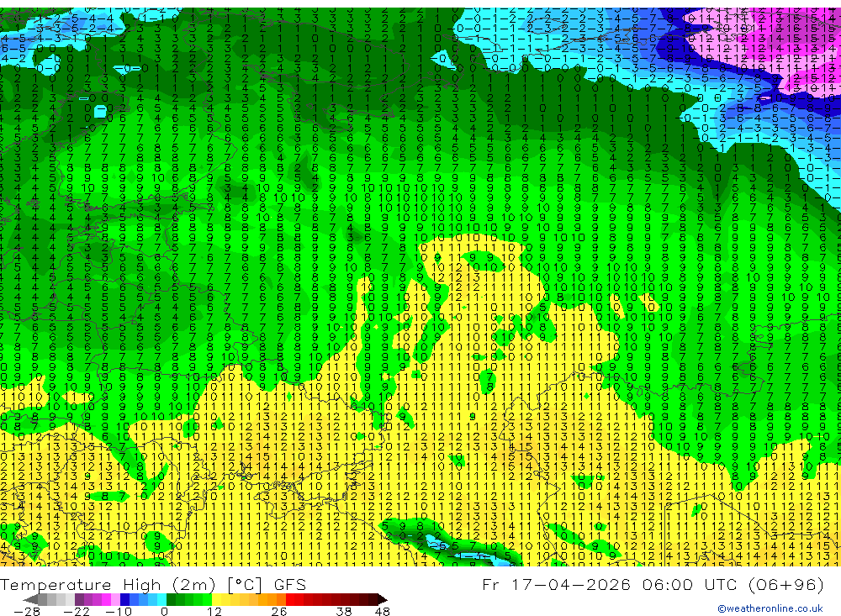Viewport: 841px width, 616px height.
Task: Click the 48 legend label
Action: coord(383,612)
